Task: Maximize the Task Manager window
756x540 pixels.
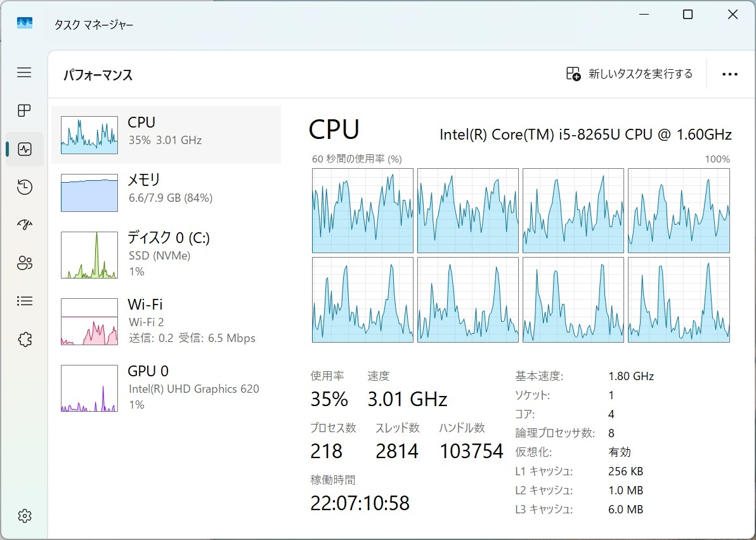Action: (688, 15)
